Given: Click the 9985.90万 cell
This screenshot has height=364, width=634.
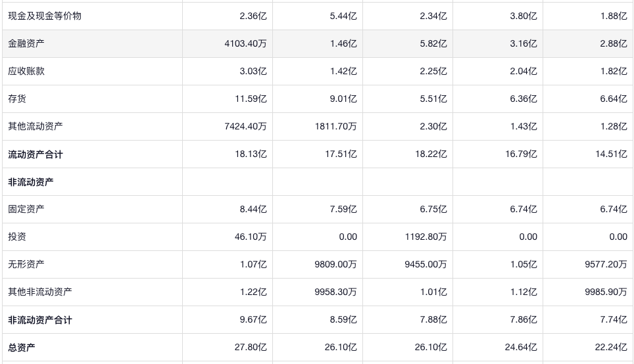Looking at the screenshot, I should (606, 292).
